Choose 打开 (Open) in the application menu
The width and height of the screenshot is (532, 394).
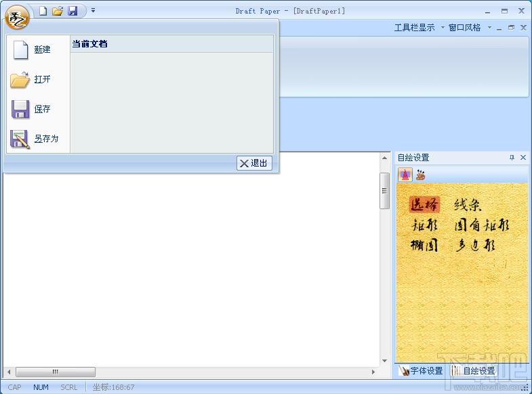[38, 79]
